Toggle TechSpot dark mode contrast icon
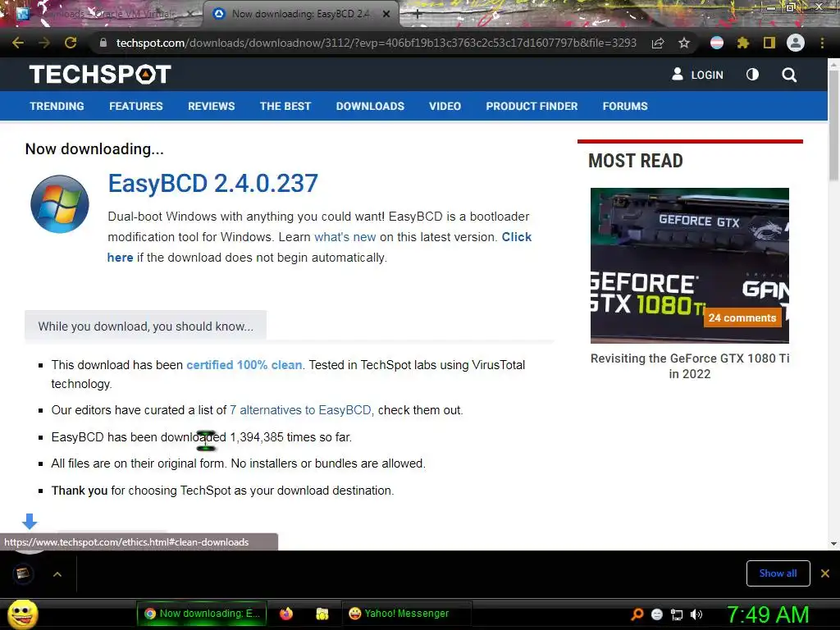 [753, 75]
